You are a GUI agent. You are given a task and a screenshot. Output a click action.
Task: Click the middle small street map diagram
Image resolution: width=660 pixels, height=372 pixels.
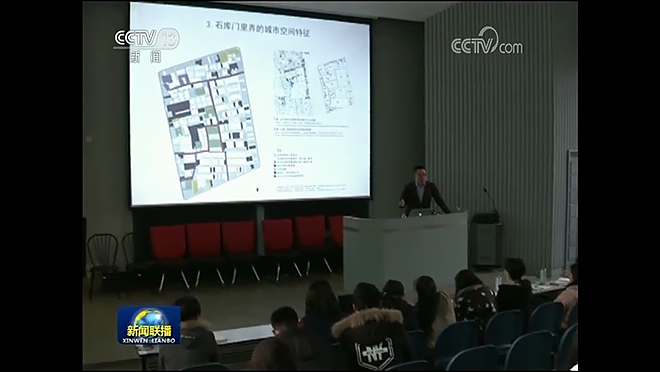pyautogui.click(x=292, y=82)
